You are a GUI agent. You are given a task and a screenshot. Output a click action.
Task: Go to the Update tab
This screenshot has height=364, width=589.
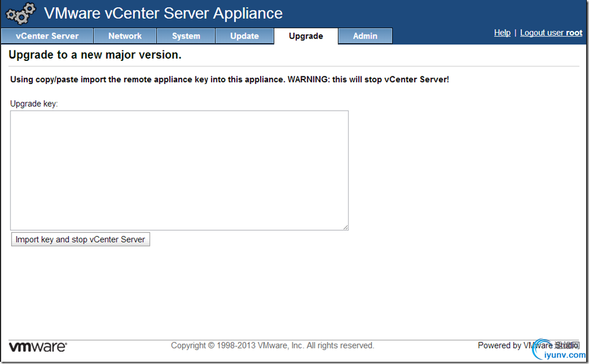tap(245, 36)
